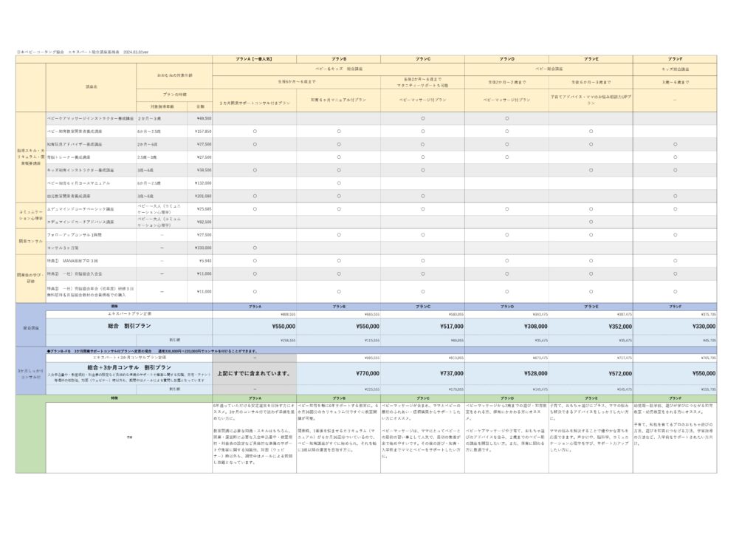Click プランE's ○ in the エデュマインドコーチアドバンス row

coord(591,222)
